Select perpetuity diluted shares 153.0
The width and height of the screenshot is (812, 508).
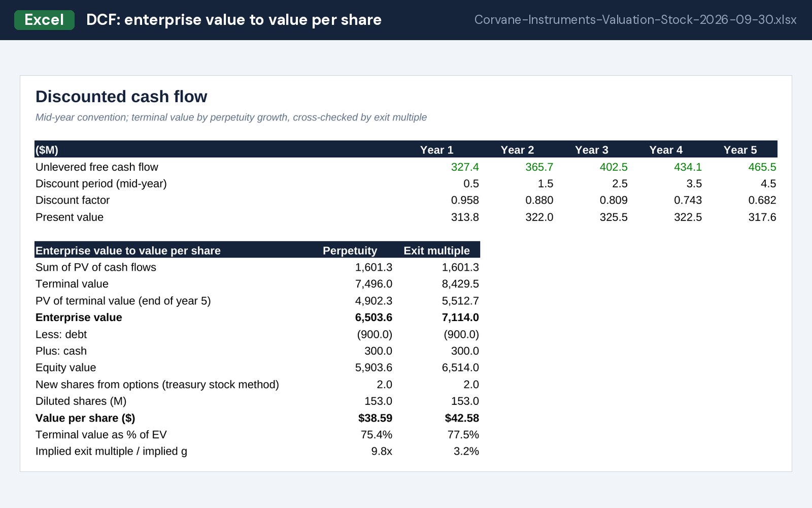[x=378, y=401]
